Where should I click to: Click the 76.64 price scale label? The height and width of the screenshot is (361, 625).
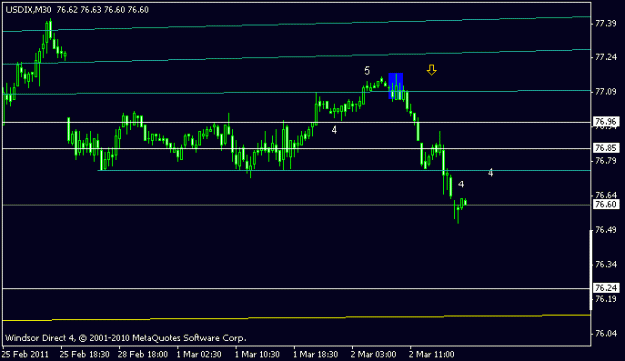605,195
